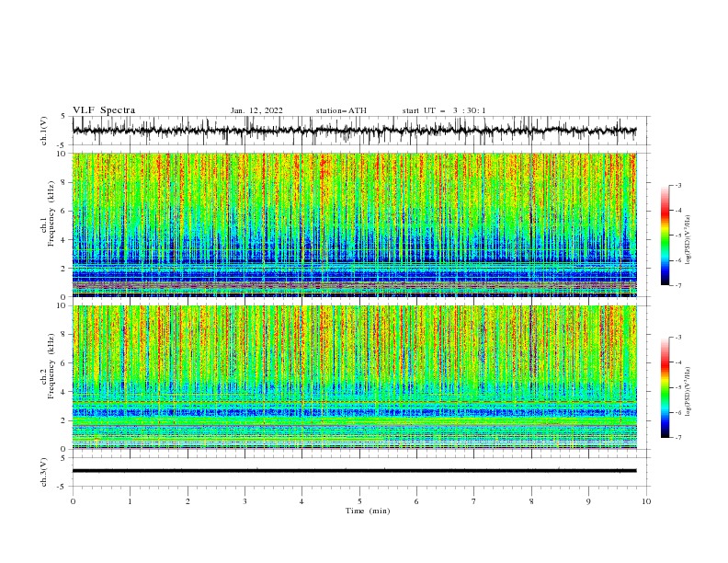This screenshot has width=728, height=563.
Task: Click the "ch.3(V)" axis label
Action: (44, 472)
